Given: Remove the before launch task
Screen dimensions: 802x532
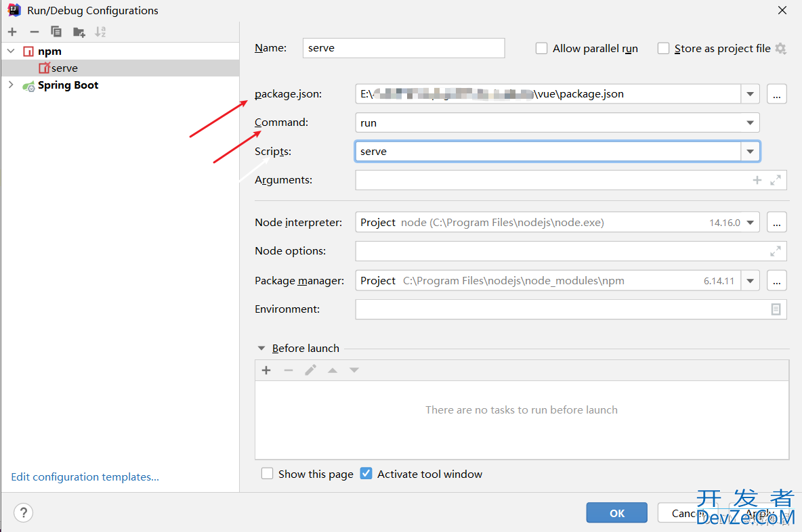Looking at the screenshot, I should [289, 370].
